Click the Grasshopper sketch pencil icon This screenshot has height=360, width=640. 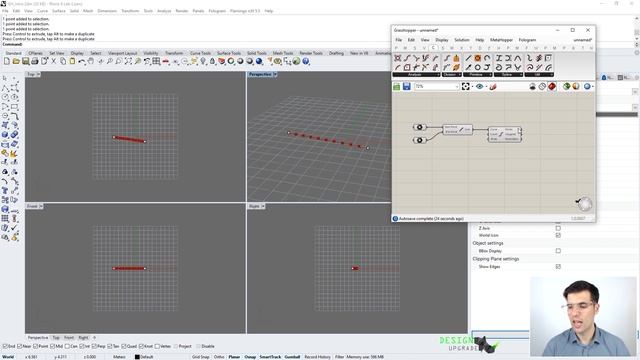coord(493,87)
